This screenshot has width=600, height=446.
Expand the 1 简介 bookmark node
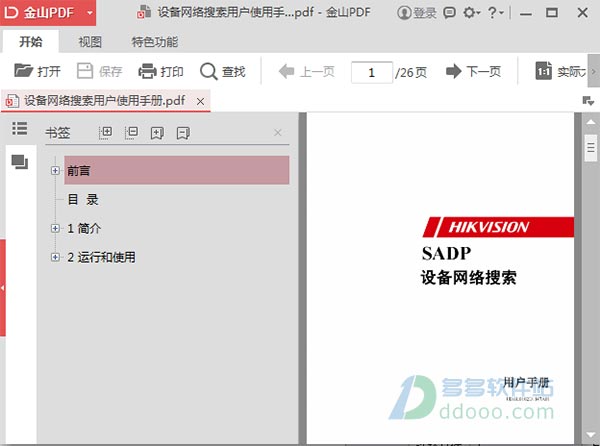point(55,228)
